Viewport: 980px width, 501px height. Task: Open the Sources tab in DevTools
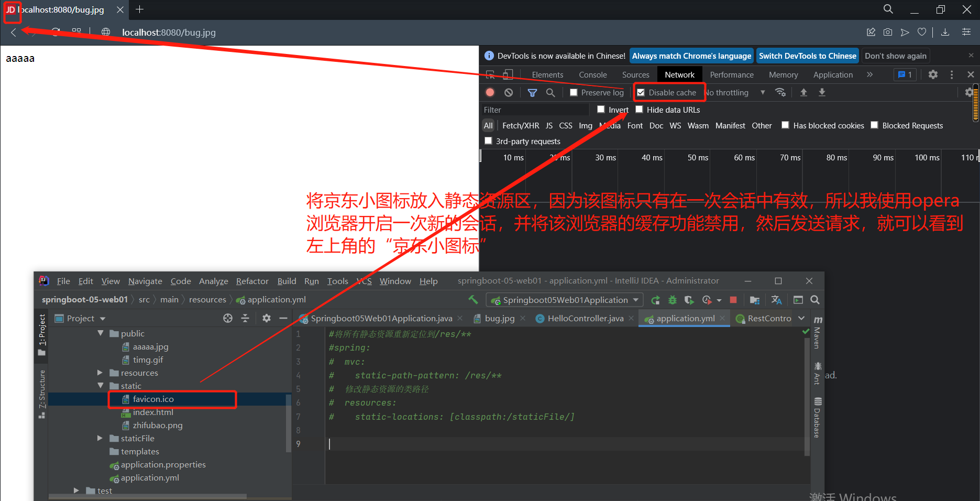635,74
